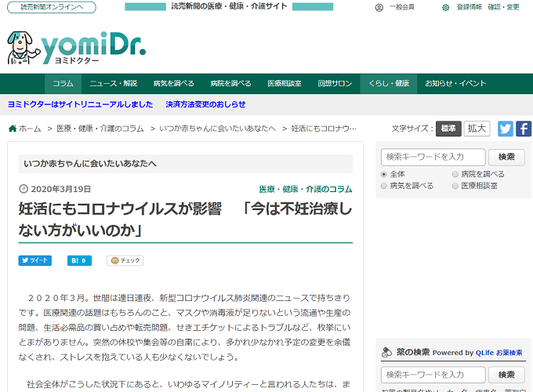Click the 一般会員 member label
The image size is (533, 392).
pyautogui.click(x=402, y=7)
